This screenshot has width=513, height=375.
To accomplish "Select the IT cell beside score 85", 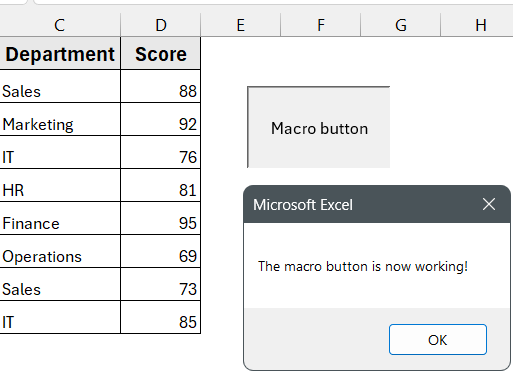I will coord(60,317).
